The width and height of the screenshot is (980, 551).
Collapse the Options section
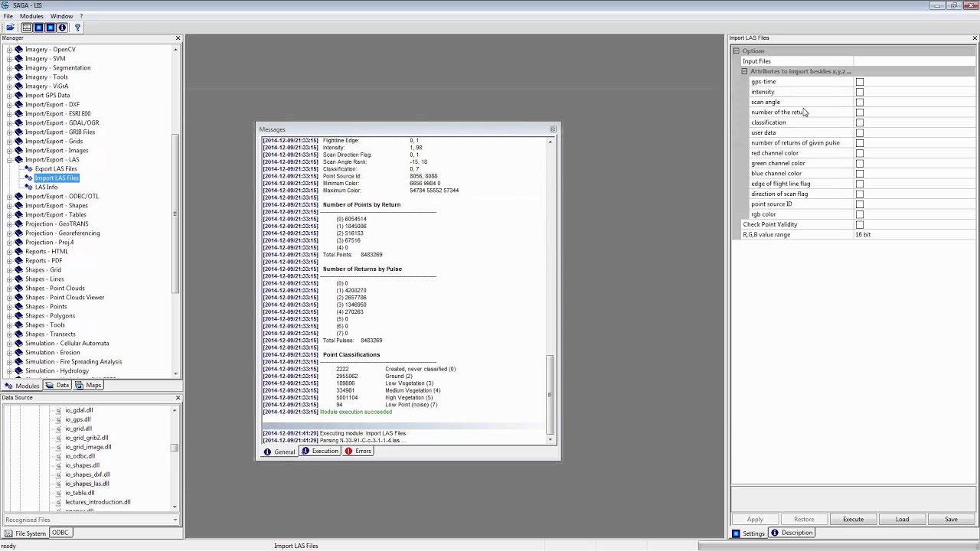tap(736, 51)
